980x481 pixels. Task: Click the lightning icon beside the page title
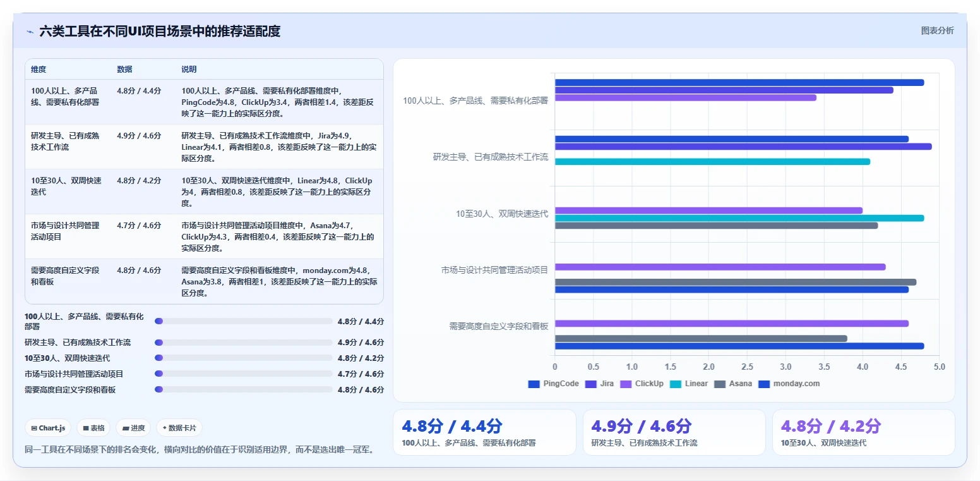30,32
